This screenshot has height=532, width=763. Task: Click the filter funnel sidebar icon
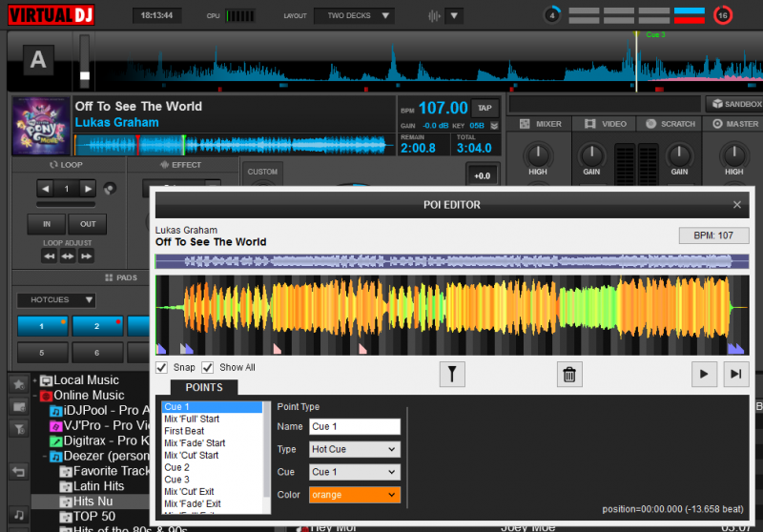[19, 429]
